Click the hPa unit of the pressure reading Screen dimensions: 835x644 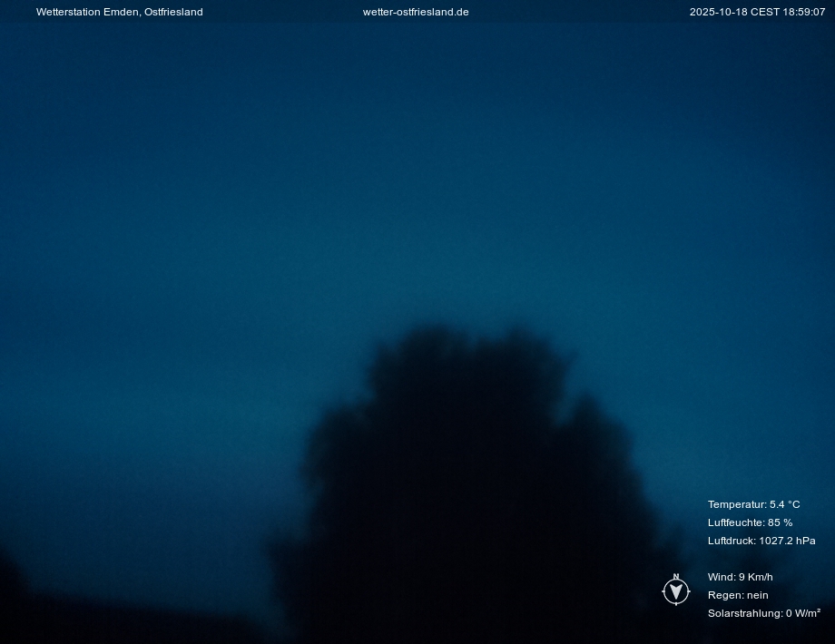(x=805, y=541)
